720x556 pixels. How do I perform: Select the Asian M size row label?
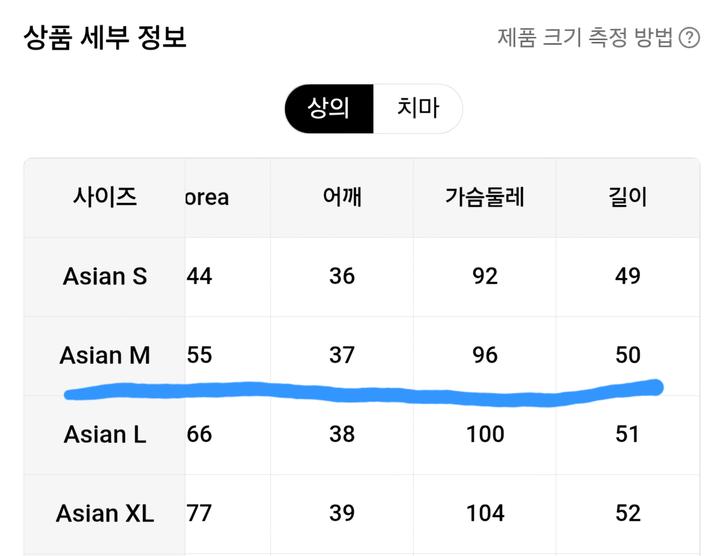point(104,355)
